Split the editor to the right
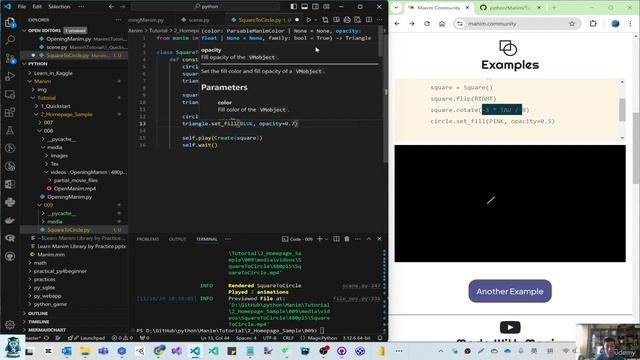The height and width of the screenshot is (360, 640). click(x=369, y=20)
